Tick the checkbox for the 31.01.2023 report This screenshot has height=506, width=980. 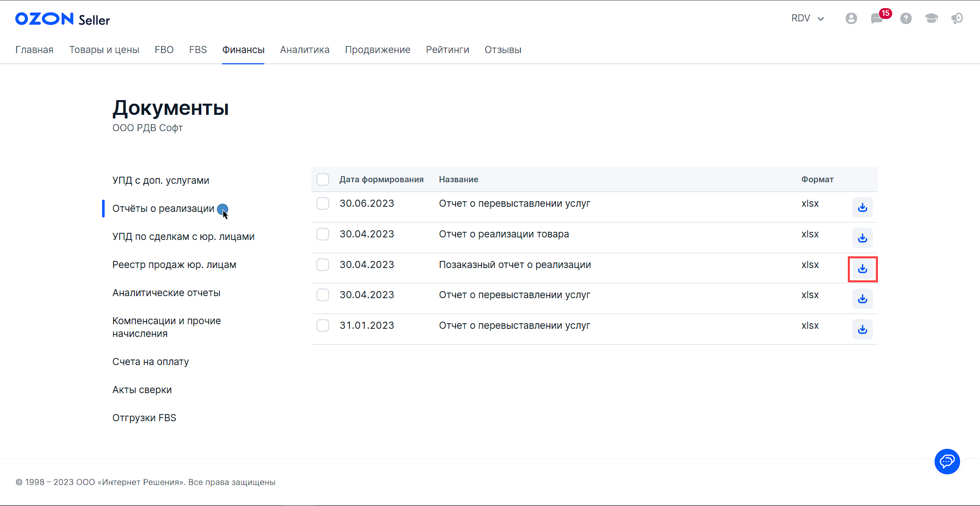(x=323, y=325)
